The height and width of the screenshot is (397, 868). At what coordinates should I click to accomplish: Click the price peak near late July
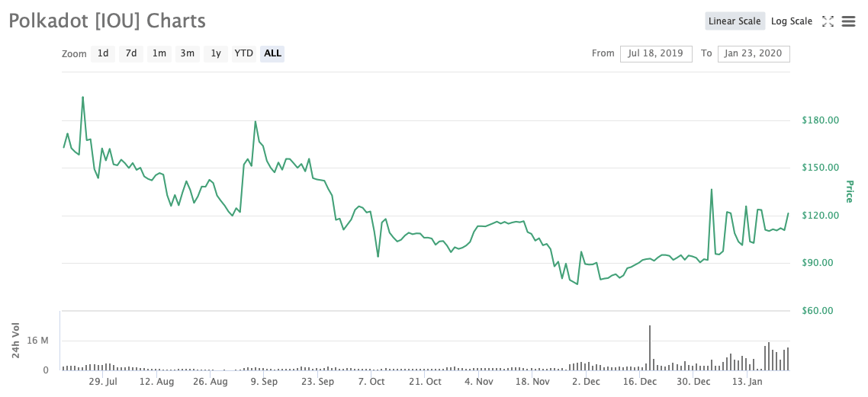pyautogui.click(x=82, y=98)
